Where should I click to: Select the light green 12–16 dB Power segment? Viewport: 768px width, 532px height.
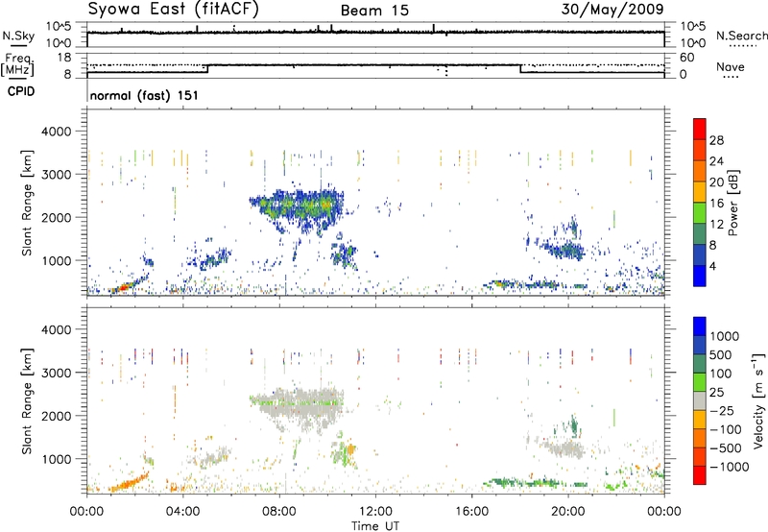(x=700, y=212)
